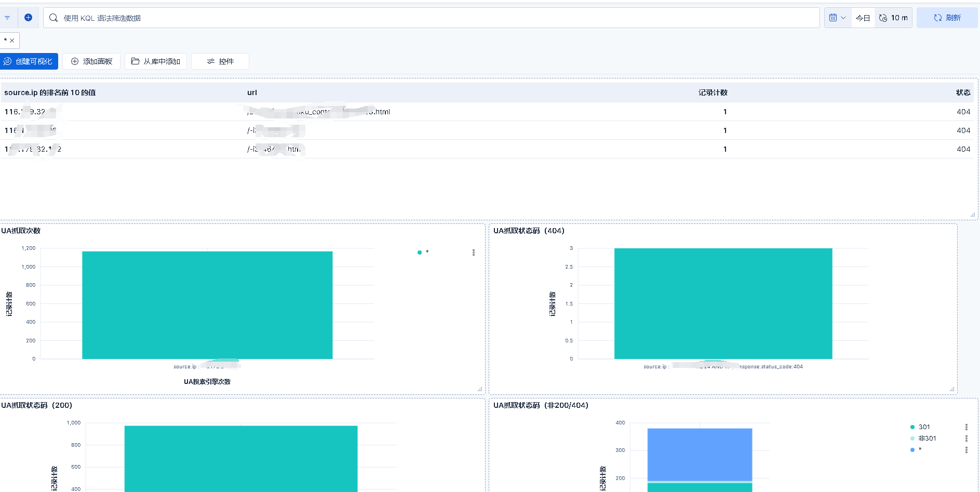Screen dimensions: 980x492
Task: Open options menu for 非301 legend entry
Action: 966,438
